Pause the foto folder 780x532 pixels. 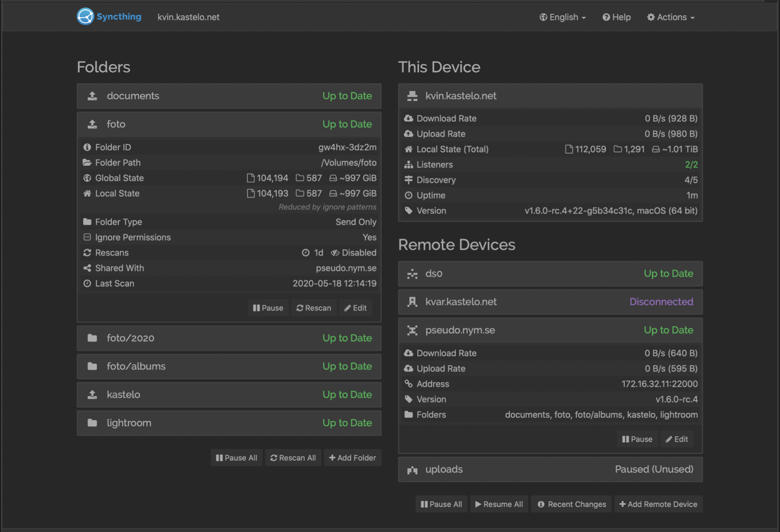268,308
